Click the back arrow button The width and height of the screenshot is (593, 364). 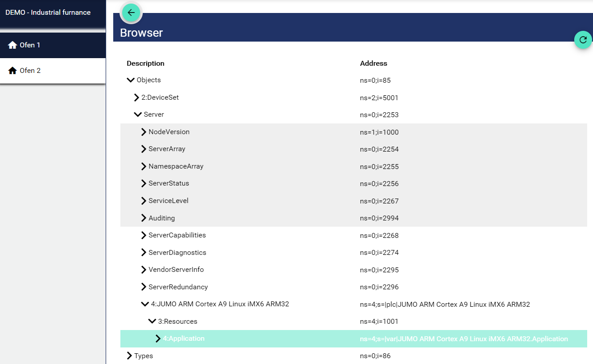point(131,13)
